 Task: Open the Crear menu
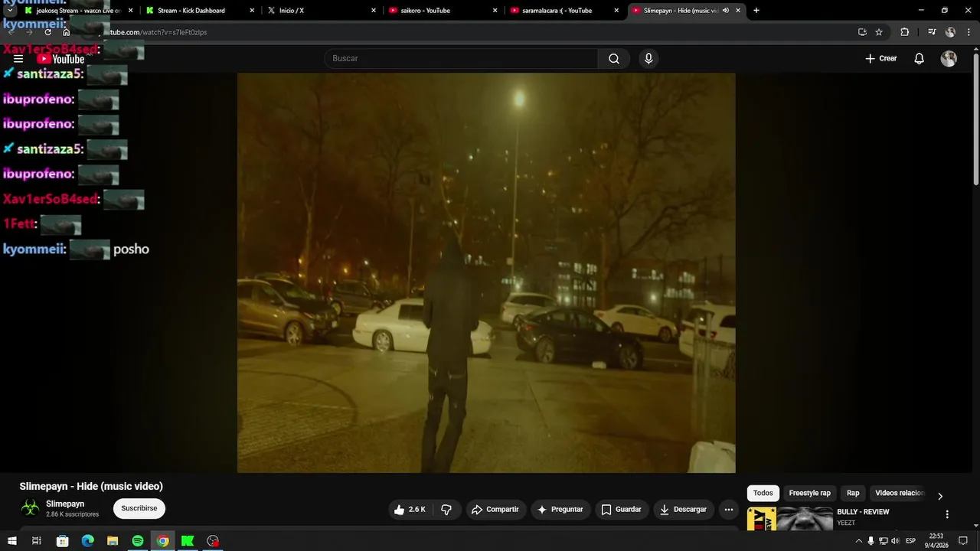[881, 59]
